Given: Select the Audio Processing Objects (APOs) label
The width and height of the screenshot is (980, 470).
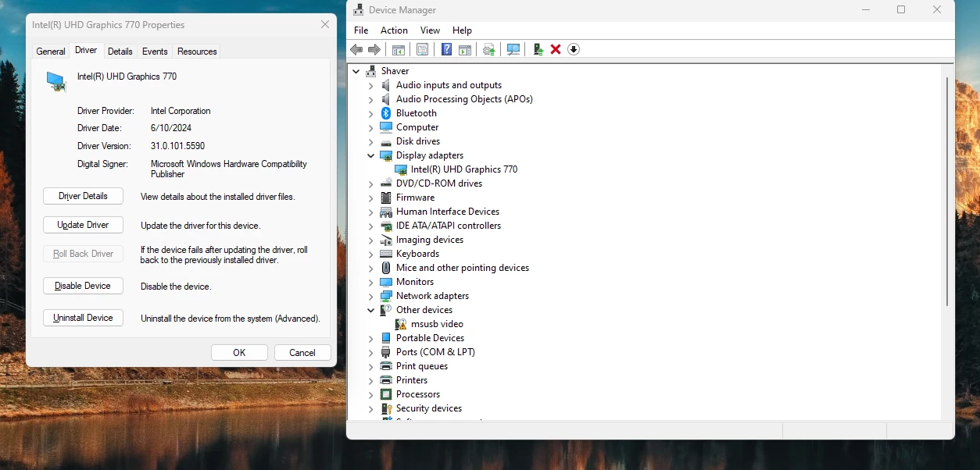Looking at the screenshot, I should pos(464,99).
